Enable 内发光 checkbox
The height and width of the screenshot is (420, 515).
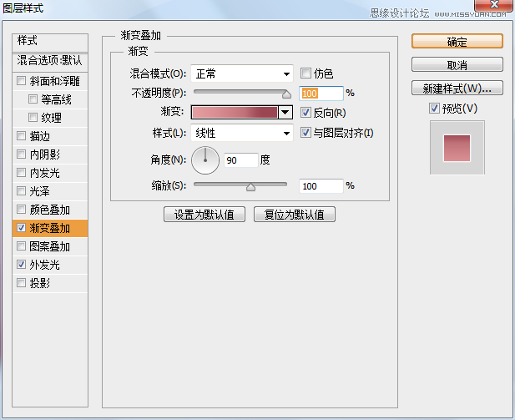[21, 173]
